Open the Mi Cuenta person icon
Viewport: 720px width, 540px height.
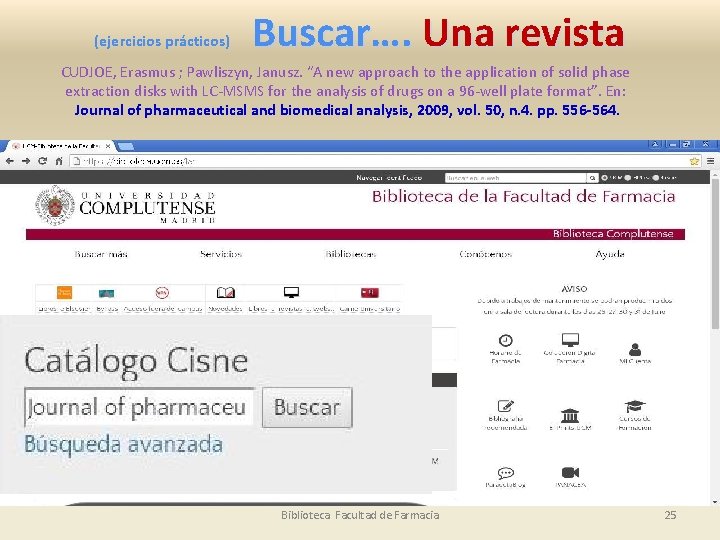[635, 350]
